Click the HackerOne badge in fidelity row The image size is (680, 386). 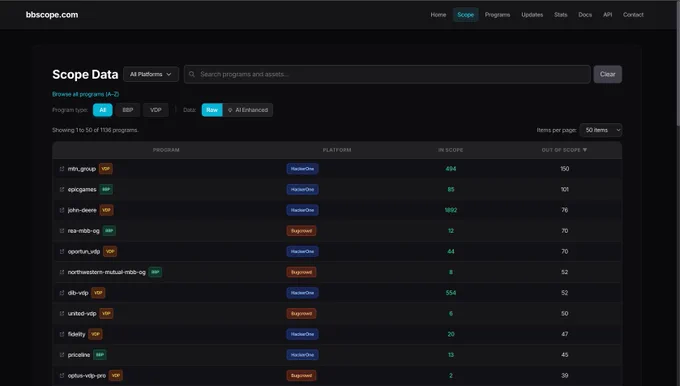[302, 334]
